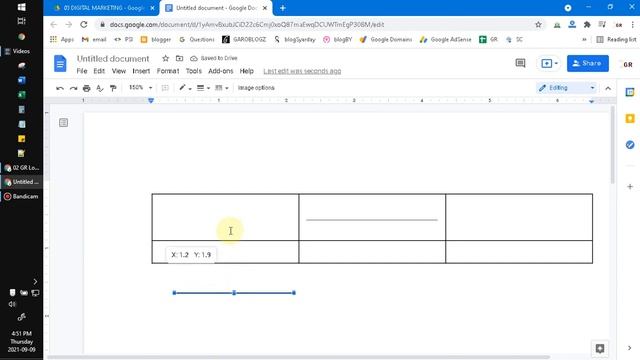The image size is (640, 360).
Task: Select the horizontal line drawing below the table
Action: click(x=234, y=293)
